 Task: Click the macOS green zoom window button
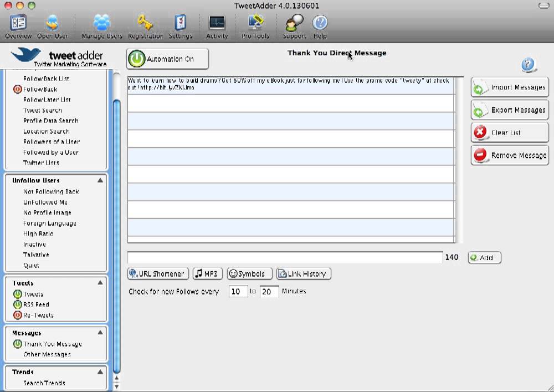tap(32, 6)
